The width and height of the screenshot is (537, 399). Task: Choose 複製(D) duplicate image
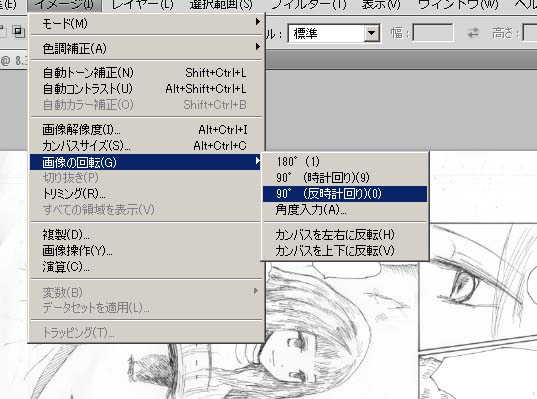tap(146, 235)
